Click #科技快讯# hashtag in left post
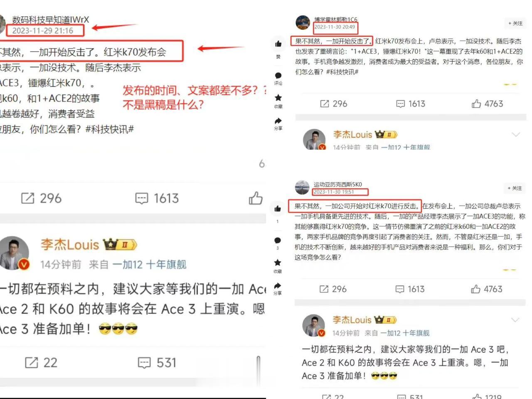This screenshot has height=399, width=532. [x=110, y=129]
